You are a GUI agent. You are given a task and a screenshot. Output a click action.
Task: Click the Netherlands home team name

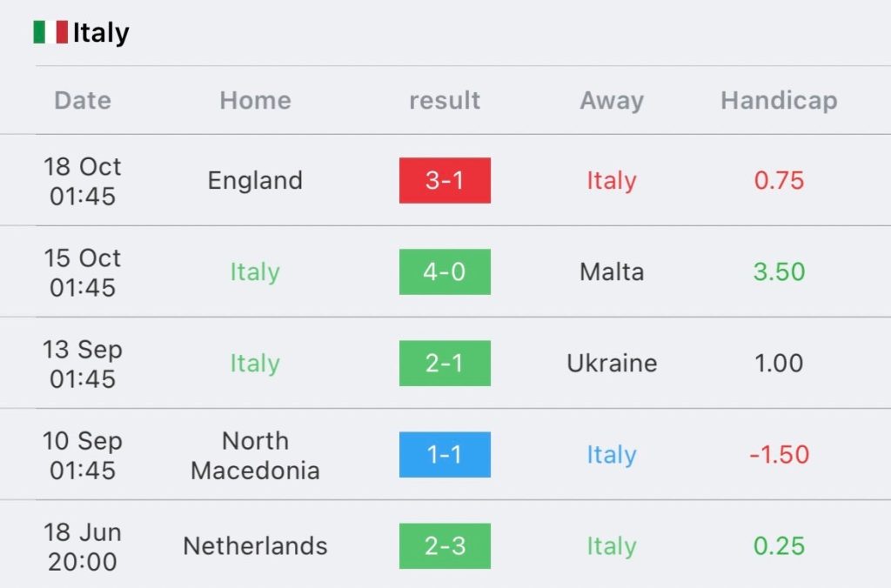(255, 546)
